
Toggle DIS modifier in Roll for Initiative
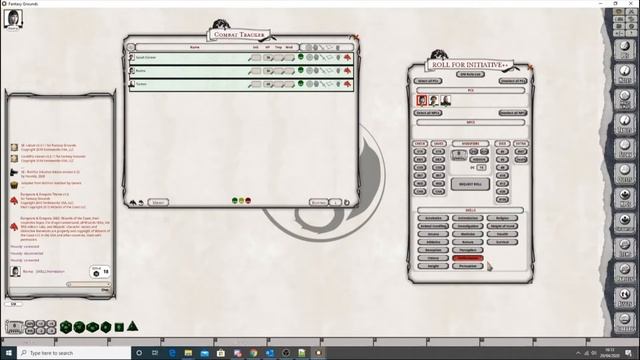coord(484,151)
